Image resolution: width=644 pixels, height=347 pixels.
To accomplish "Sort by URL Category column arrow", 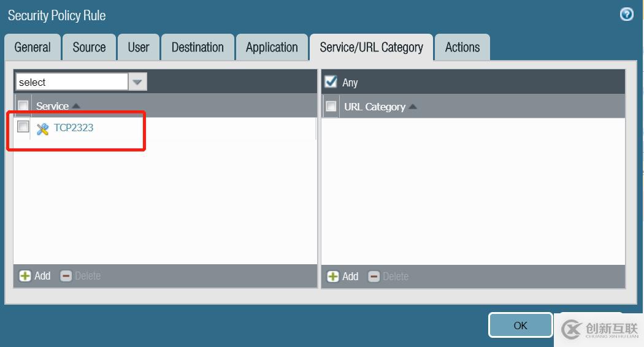I will pos(413,107).
